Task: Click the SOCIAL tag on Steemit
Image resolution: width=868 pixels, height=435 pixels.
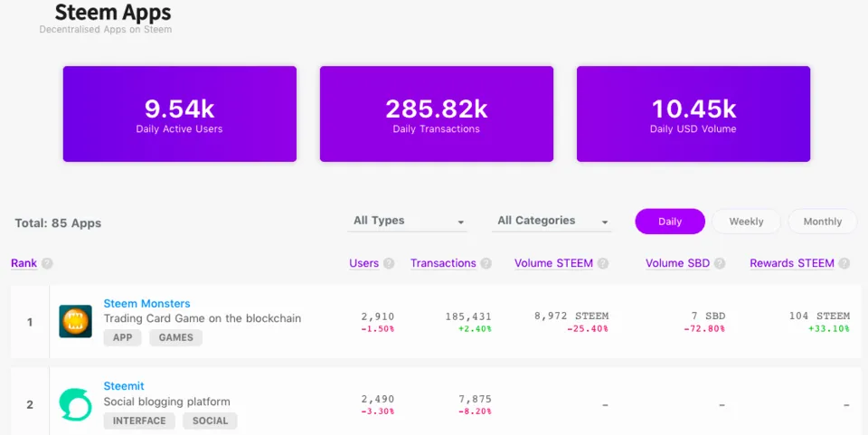Action: tap(210, 421)
